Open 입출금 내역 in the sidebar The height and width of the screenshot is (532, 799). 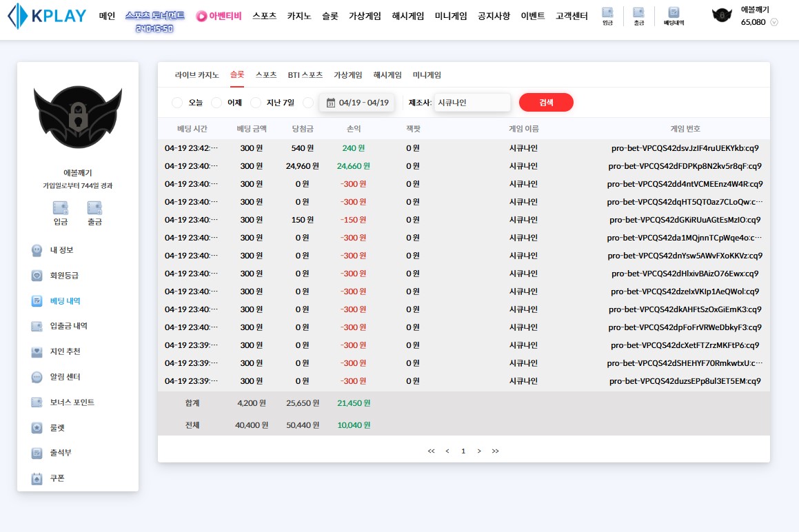click(x=68, y=326)
